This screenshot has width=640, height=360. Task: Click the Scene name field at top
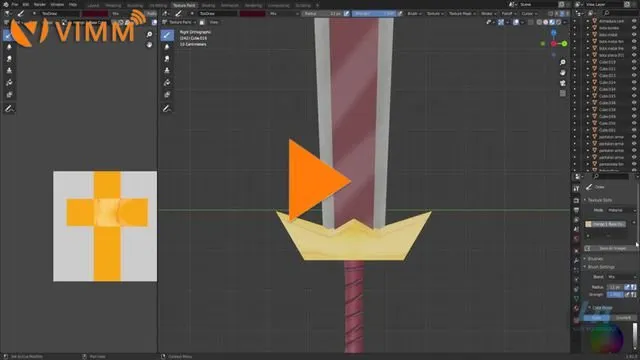point(538,4)
